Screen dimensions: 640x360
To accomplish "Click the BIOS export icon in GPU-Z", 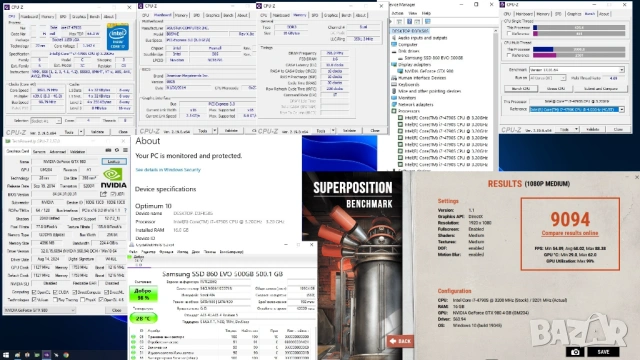I will click(104, 194).
